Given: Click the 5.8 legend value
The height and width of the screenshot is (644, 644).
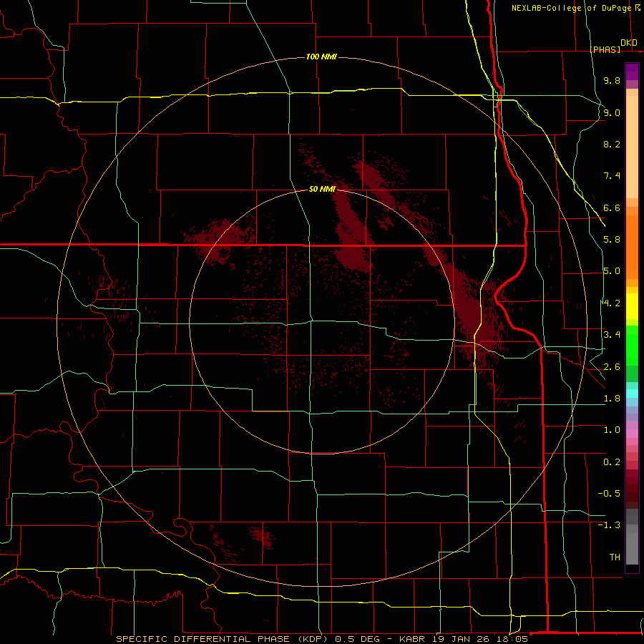Looking at the screenshot, I should 612,240.
